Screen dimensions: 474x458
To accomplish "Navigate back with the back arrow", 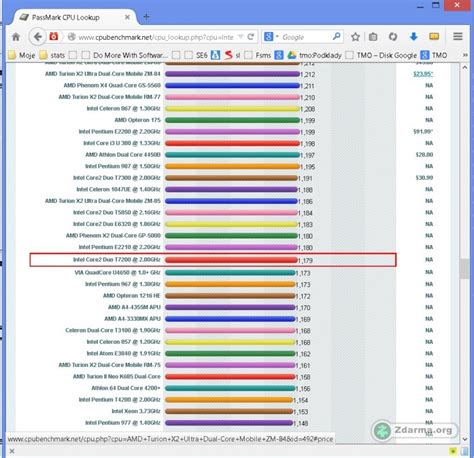I will click(37, 37).
